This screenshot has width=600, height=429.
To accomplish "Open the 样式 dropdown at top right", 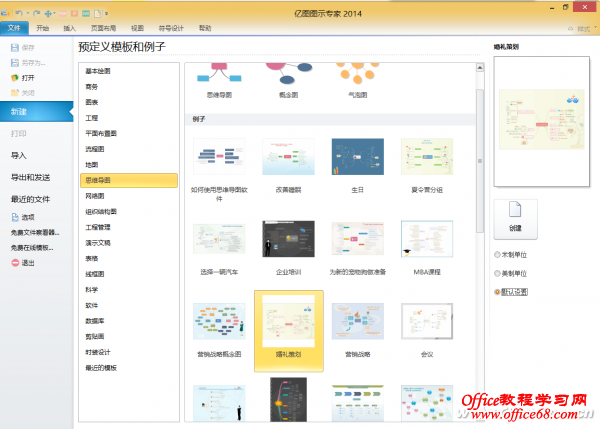I will [x=587, y=29].
